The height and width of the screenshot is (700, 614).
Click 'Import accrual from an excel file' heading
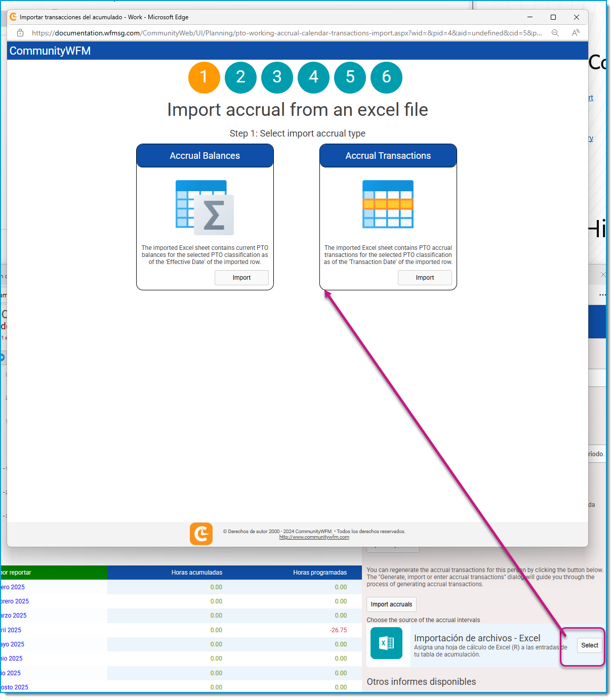298,110
